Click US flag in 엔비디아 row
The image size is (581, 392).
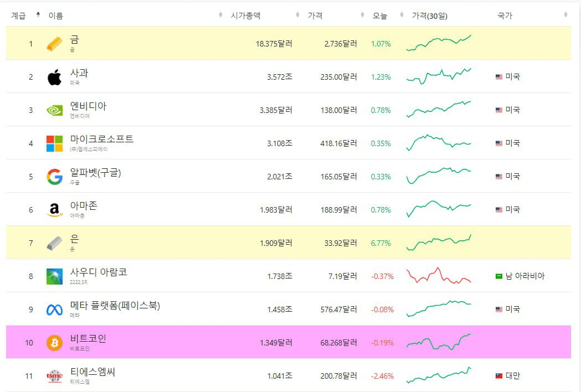498,110
